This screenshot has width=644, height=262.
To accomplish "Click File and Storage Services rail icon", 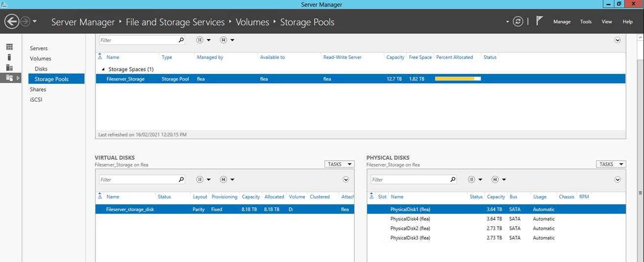I will click(x=9, y=78).
